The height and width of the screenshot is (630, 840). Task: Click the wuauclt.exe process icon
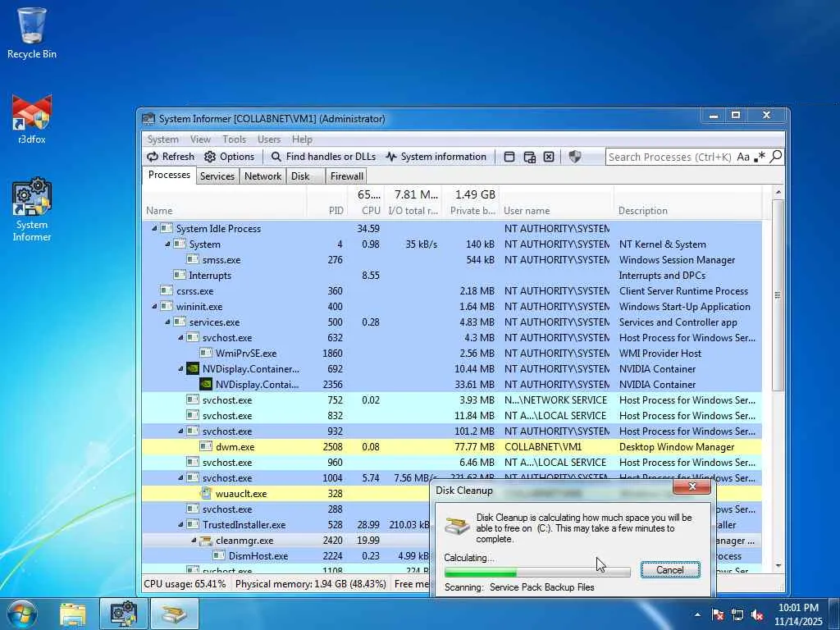(x=206, y=493)
